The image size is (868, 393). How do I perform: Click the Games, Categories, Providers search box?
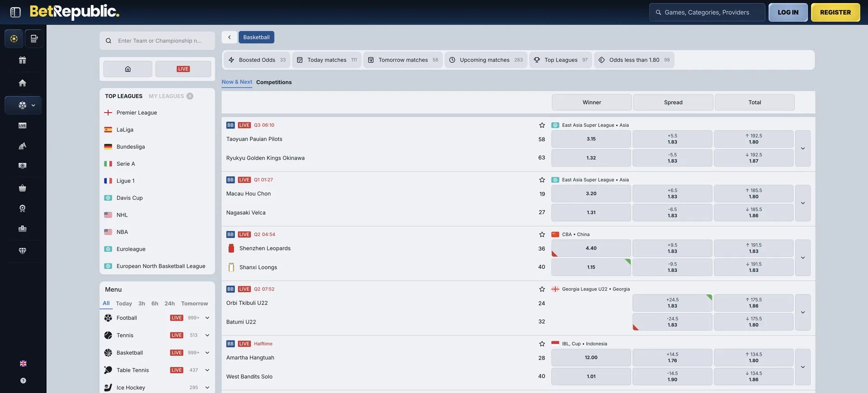(x=707, y=13)
